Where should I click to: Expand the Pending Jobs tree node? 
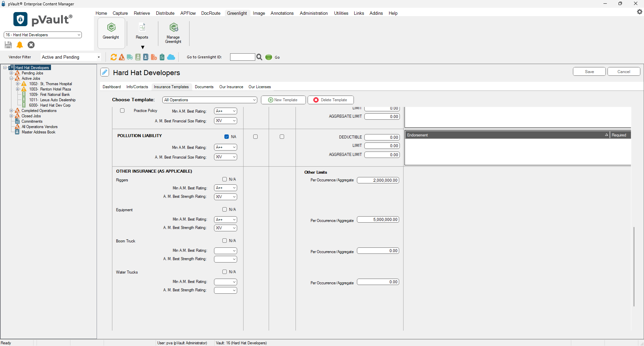[x=11, y=73]
